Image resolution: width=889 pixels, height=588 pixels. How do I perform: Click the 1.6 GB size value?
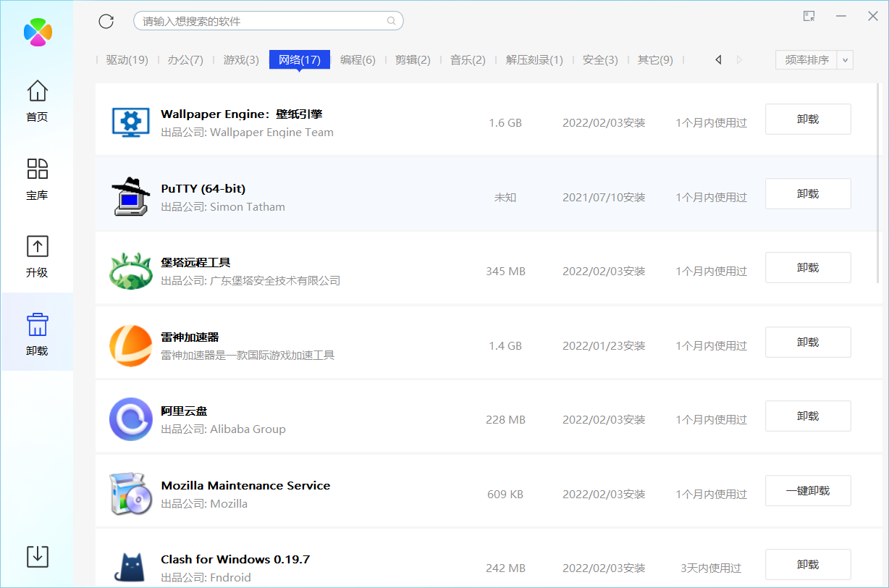point(505,123)
